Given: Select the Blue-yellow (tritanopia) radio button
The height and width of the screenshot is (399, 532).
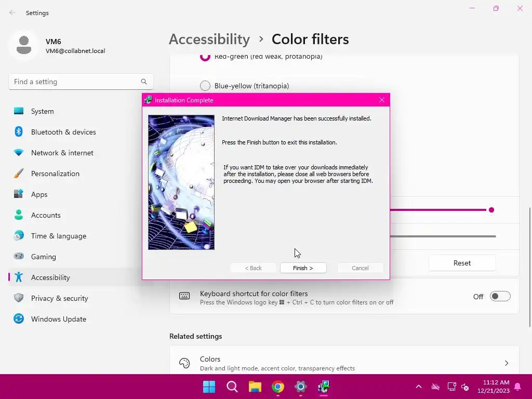Looking at the screenshot, I should (x=205, y=86).
